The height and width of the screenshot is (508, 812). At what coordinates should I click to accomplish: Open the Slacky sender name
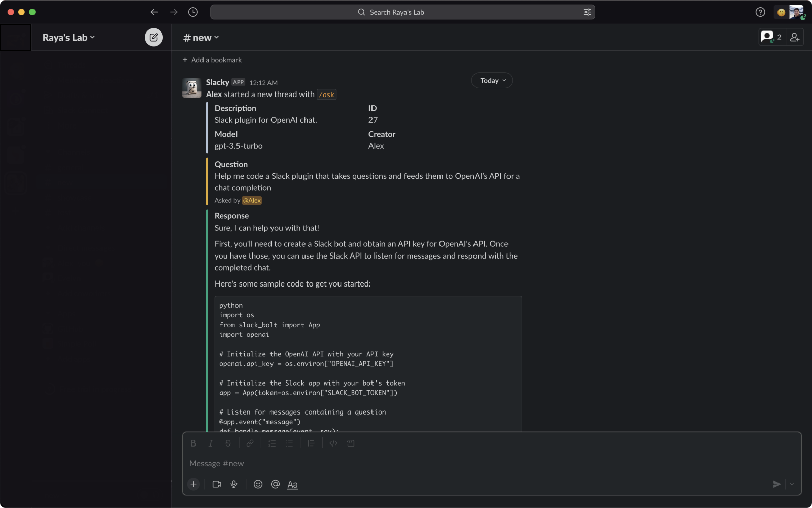pos(218,82)
